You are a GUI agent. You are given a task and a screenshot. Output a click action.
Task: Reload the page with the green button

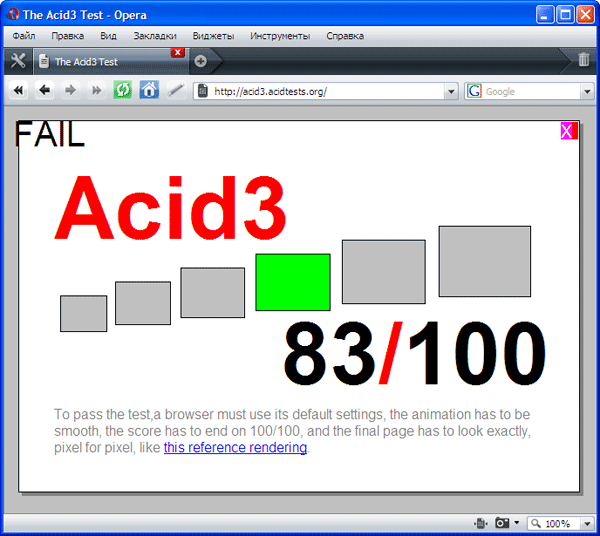click(x=122, y=90)
